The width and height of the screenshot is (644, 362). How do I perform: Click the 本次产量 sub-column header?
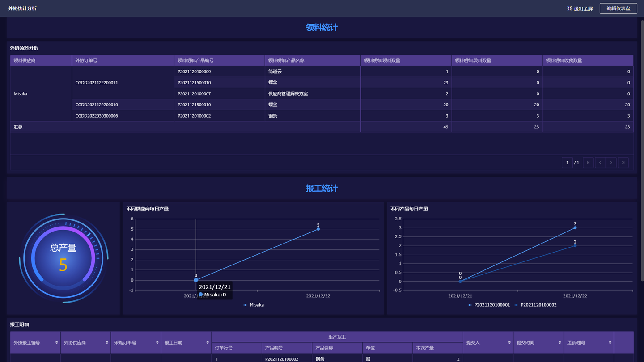(x=438, y=348)
